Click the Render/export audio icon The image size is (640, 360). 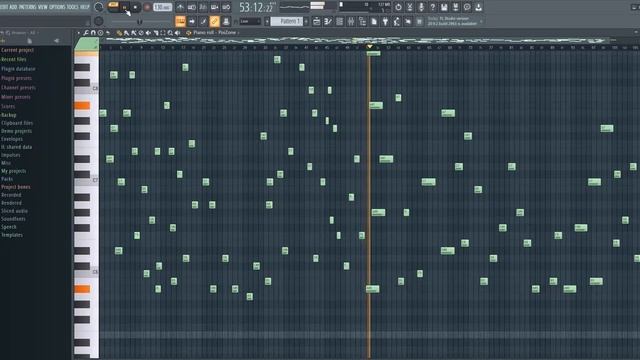click(456, 7)
